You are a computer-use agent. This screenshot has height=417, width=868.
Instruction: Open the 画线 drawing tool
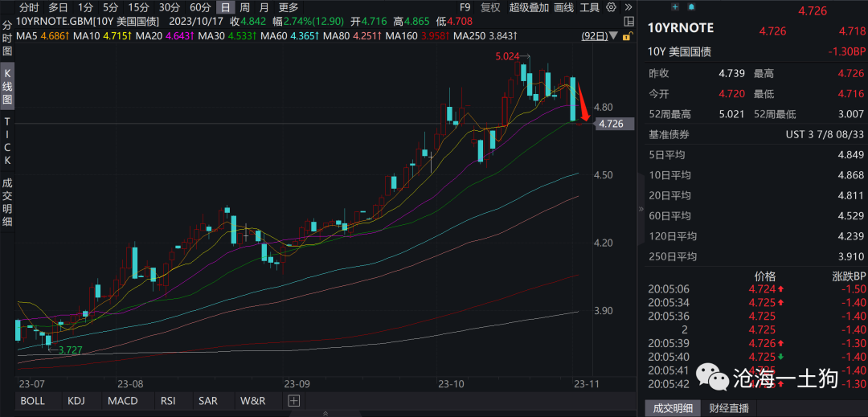pyautogui.click(x=563, y=7)
